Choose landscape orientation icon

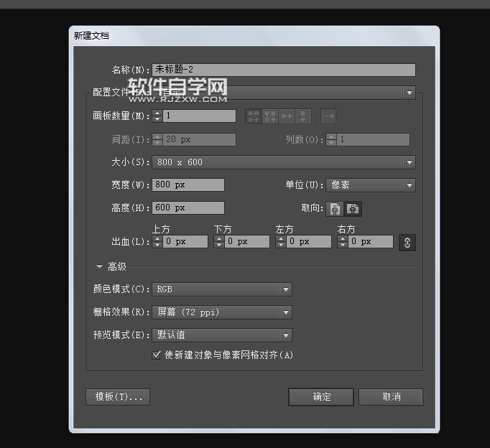coord(353,208)
